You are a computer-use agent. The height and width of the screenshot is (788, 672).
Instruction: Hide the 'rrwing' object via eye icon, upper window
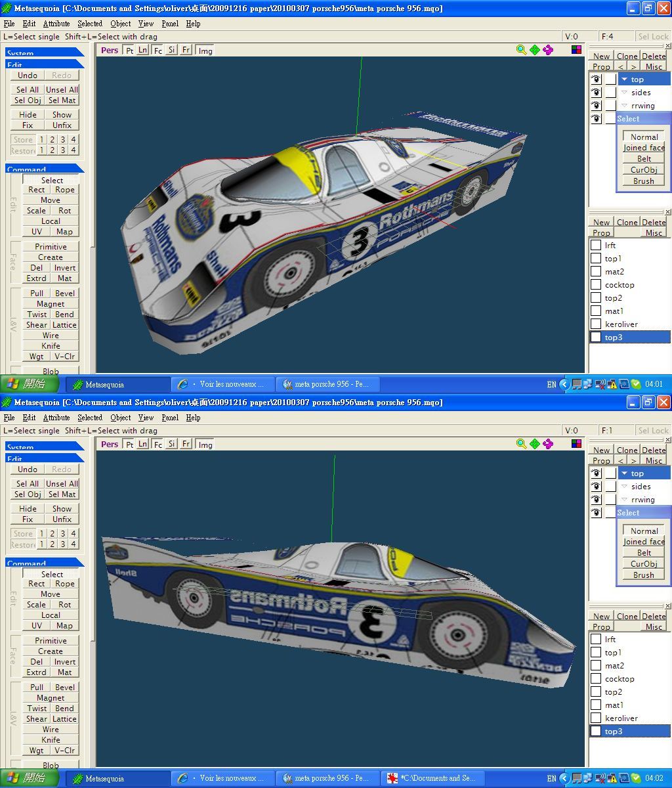(596, 106)
